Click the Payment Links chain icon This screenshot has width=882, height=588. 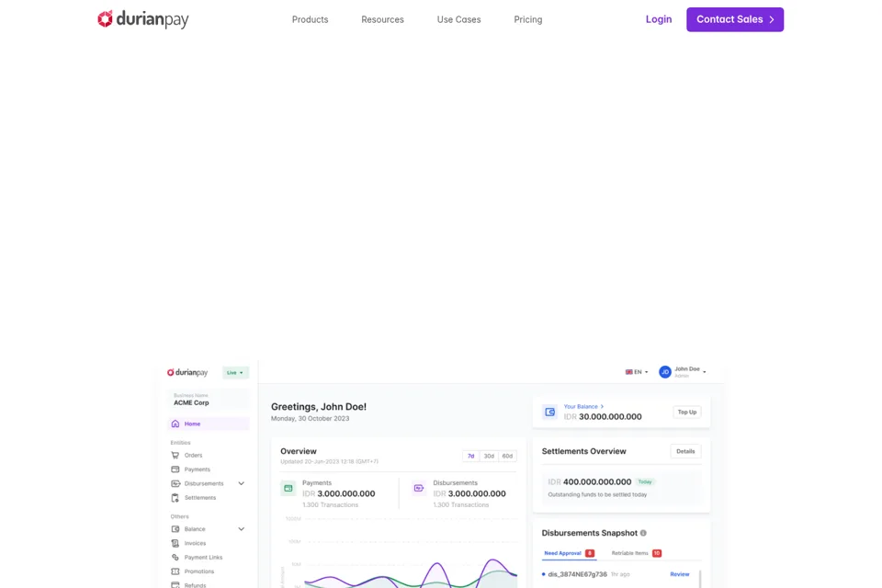click(x=175, y=557)
